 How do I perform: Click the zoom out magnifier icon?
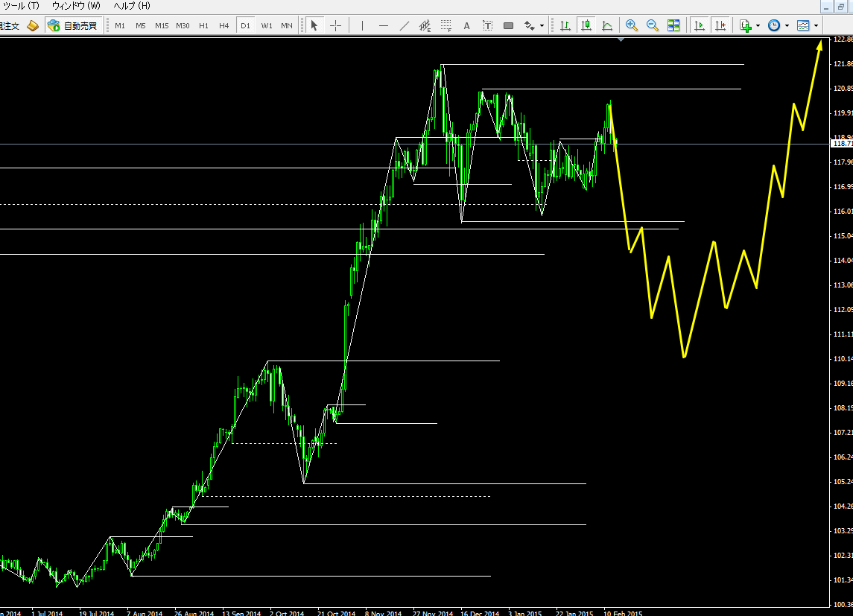pos(653,25)
